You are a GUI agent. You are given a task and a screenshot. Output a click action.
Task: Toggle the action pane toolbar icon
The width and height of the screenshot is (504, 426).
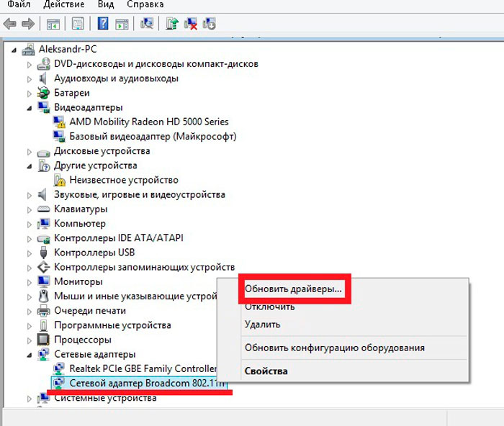coord(122,24)
